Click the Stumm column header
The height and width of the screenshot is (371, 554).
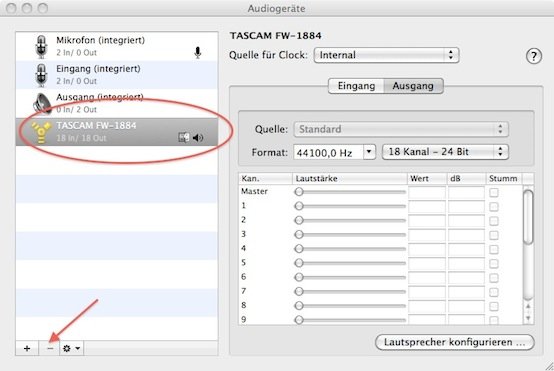coord(504,178)
